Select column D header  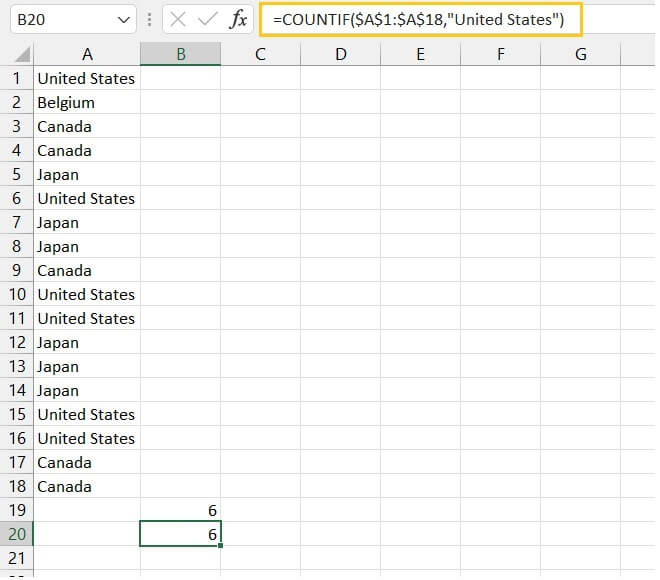point(341,55)
